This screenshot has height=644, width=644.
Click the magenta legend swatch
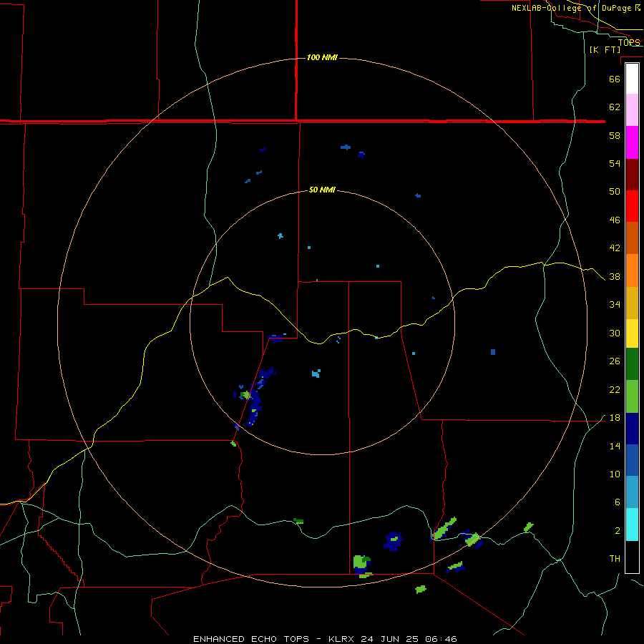pos(632,142)
